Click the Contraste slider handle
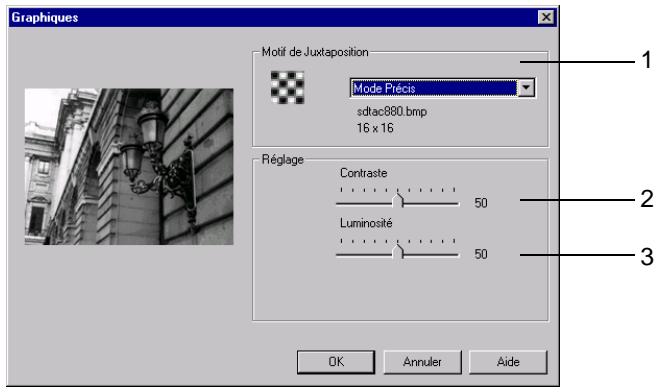This screenshot has width=657, height=392. 398,201
